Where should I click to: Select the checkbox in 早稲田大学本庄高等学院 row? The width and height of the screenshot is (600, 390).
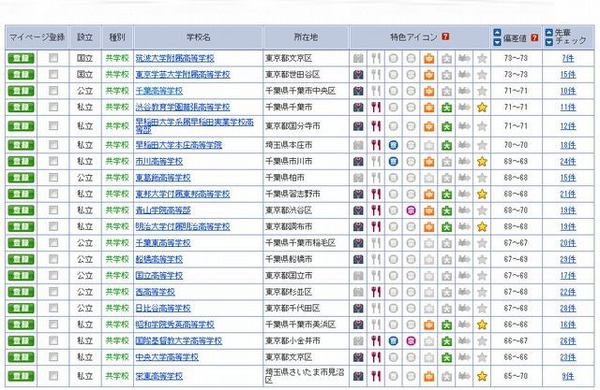54,145
